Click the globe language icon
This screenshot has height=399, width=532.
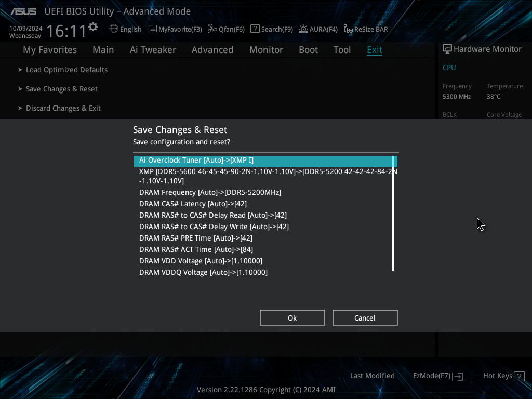point(114,29)
